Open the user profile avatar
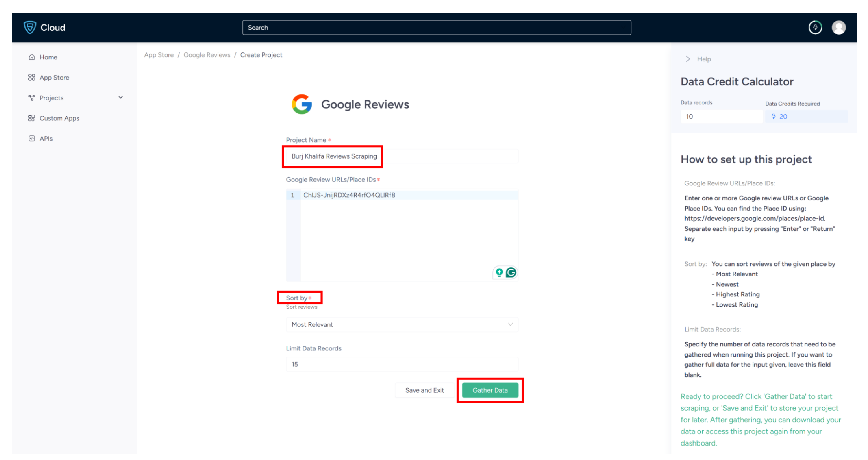The height and width of the screenshot is (460, 868). pos(839,28)
